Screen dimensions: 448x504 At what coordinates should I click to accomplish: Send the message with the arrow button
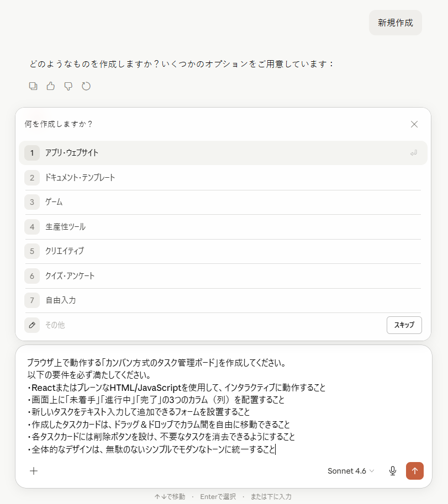tap(414, 471)
